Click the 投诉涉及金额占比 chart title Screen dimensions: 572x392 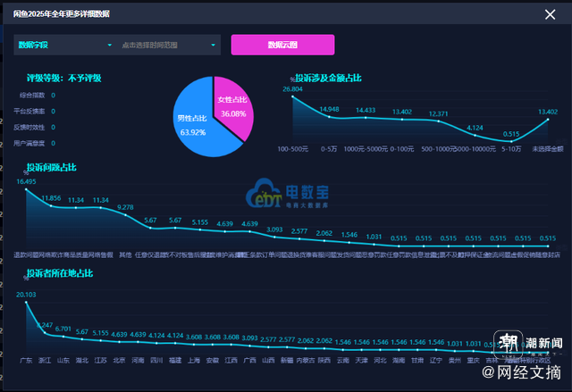[328, 78]
